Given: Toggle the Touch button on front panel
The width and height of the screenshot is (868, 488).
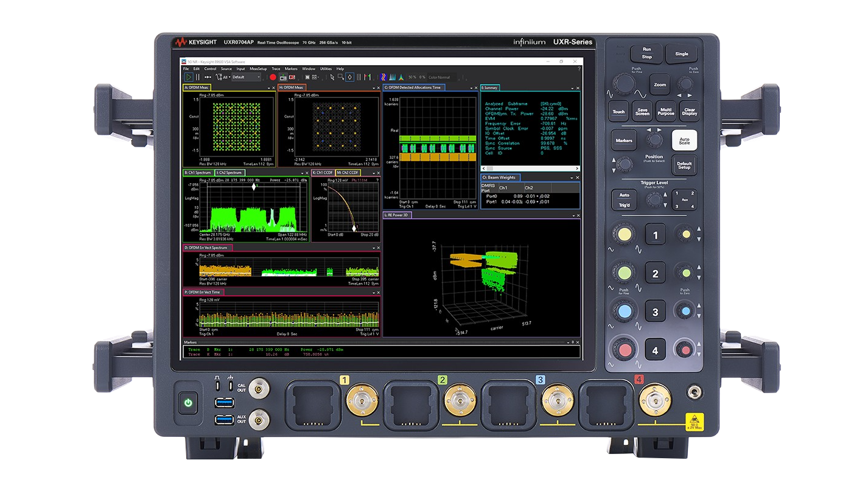Looking at the screenshot, I should click(618, 111).
